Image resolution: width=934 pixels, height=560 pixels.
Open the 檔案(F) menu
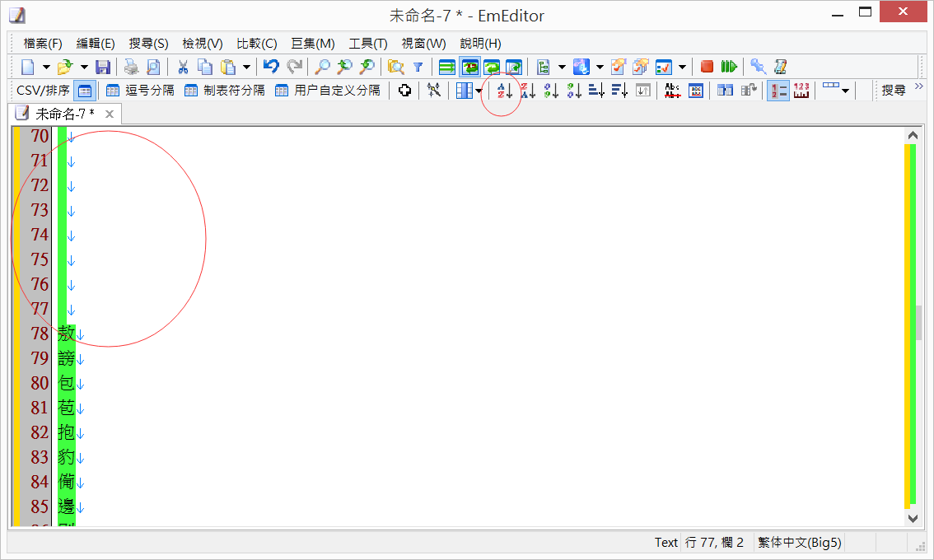(43, 44)
